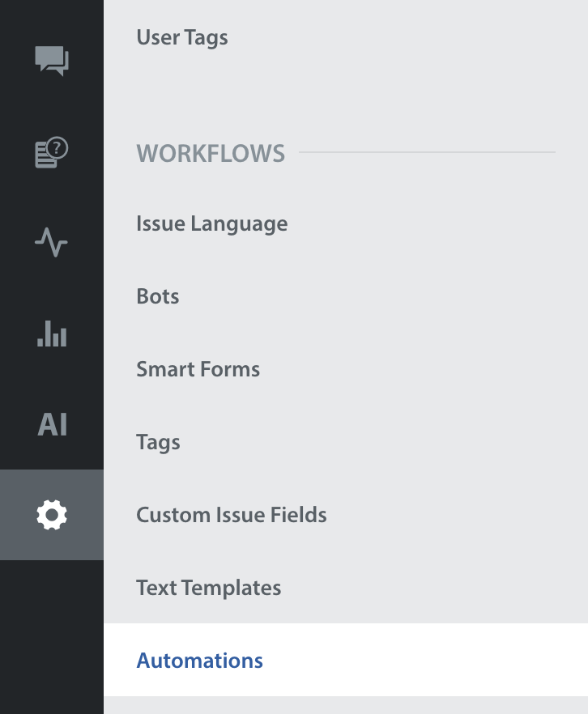Choose the Tags workflow item
Screen dimensions: 588x714
coord(158,442)
